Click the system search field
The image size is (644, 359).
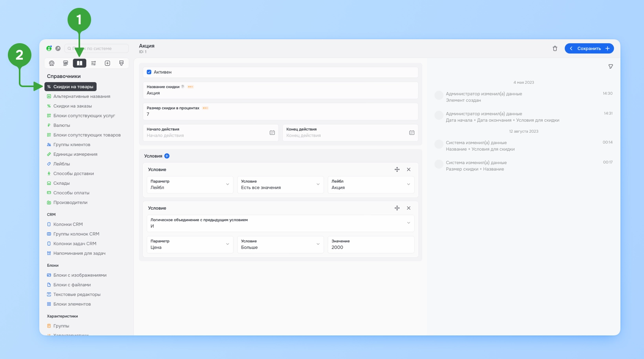pyautogui.click(x=97, y=49)
